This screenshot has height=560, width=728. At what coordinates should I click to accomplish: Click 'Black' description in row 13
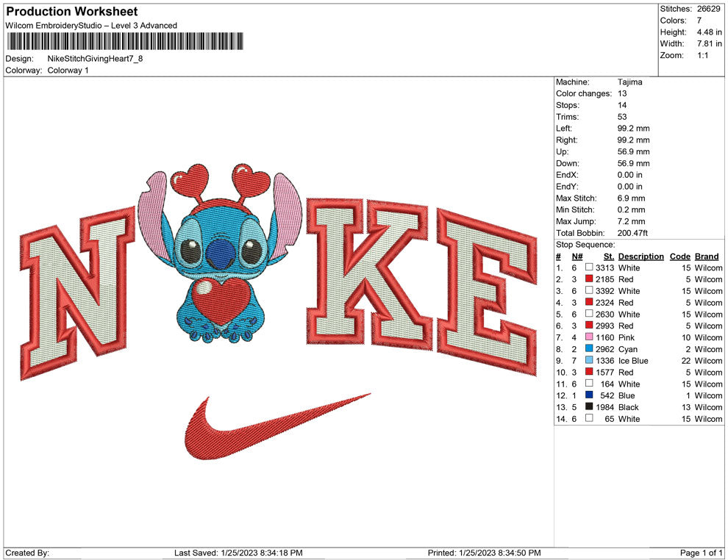pos(629,407)
